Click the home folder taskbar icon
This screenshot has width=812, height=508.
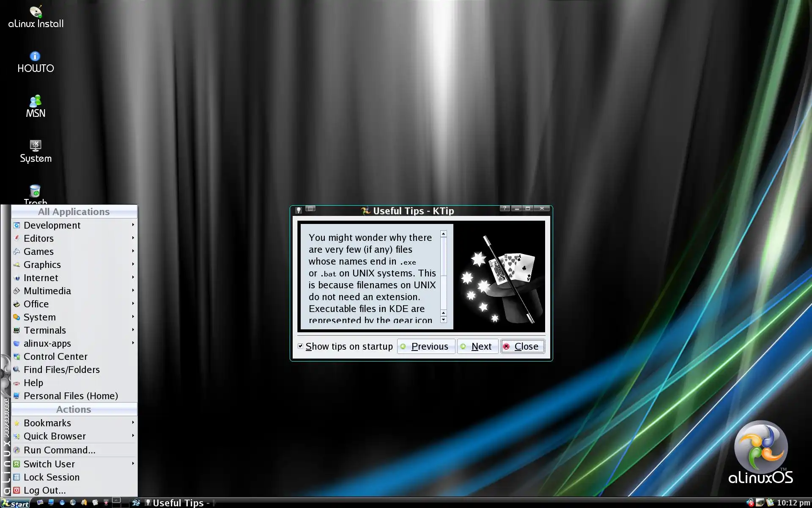tap(84, 502)
